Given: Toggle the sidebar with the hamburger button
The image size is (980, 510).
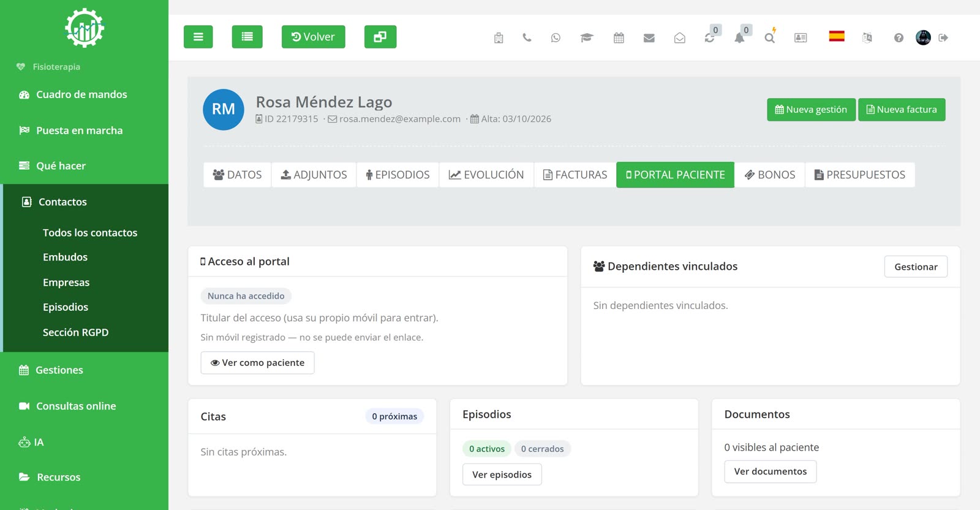Looking at the screenshot, I should [x=198, y=37].
